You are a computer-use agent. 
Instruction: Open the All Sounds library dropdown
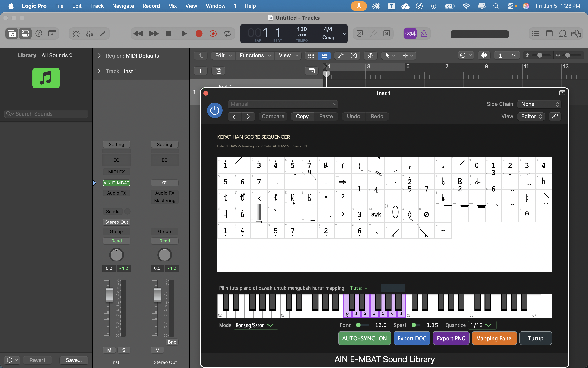coord(57,55)
